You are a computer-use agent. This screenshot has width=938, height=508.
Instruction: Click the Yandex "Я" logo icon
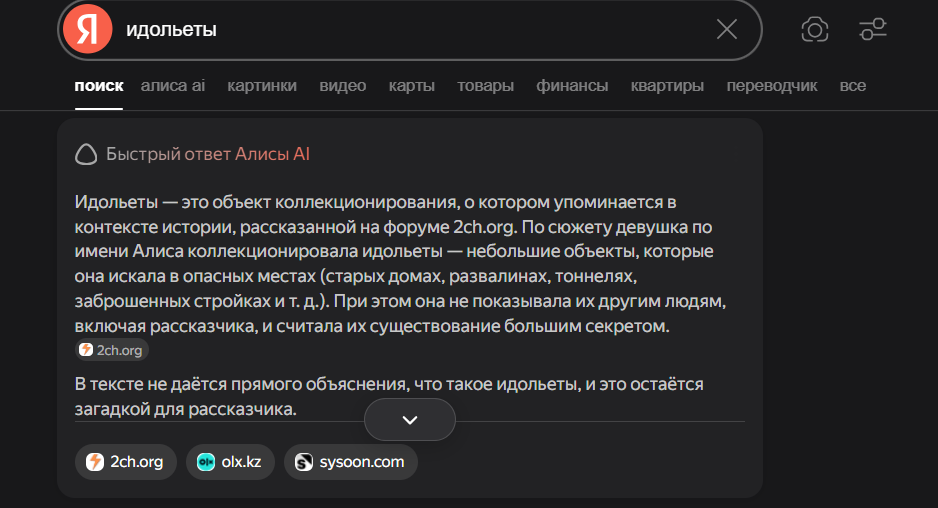coord(88,29)
